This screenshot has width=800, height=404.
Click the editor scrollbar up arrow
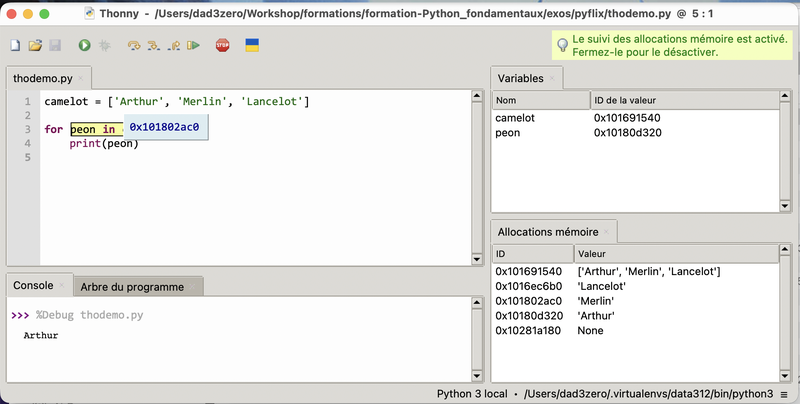pos(477,96)
